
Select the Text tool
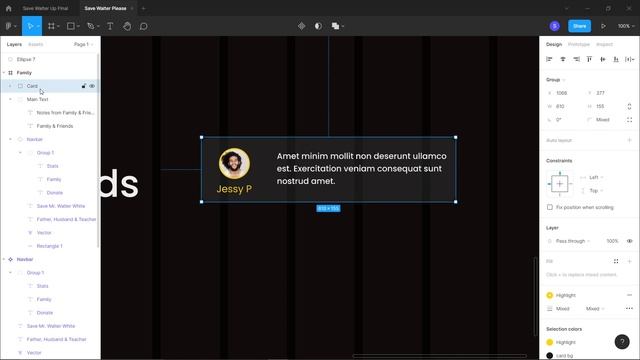point(110,26)
